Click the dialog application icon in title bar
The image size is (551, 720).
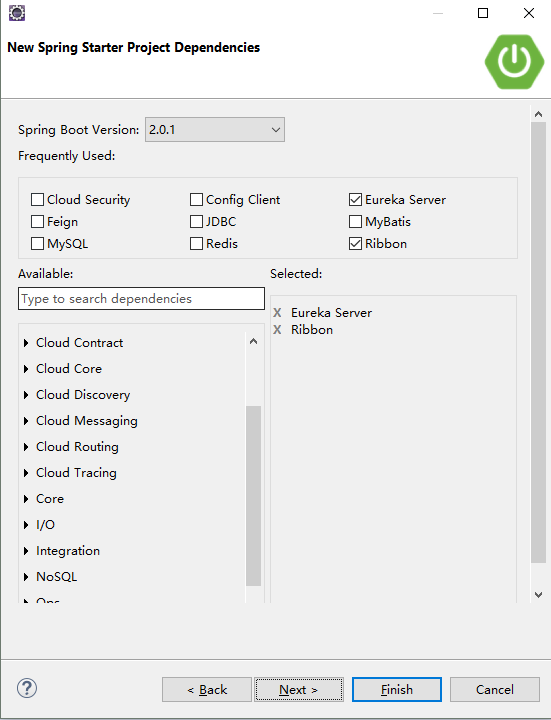(17, 13)
